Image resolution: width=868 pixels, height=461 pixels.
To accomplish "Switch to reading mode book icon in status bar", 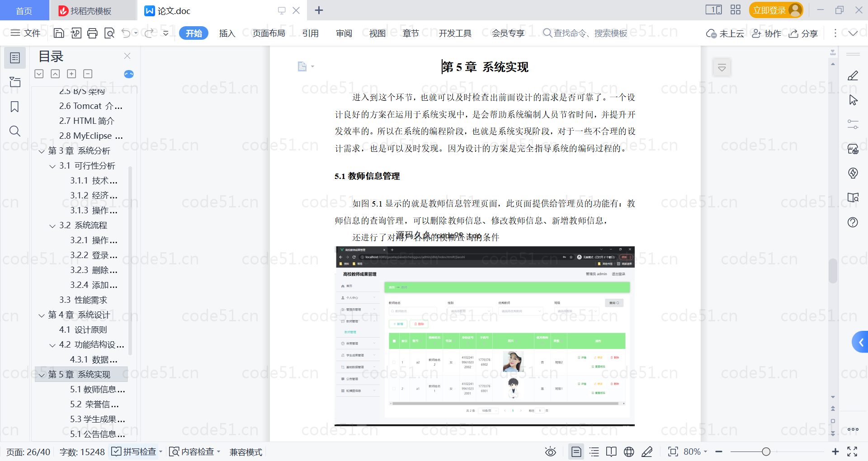I will (611, 452).
